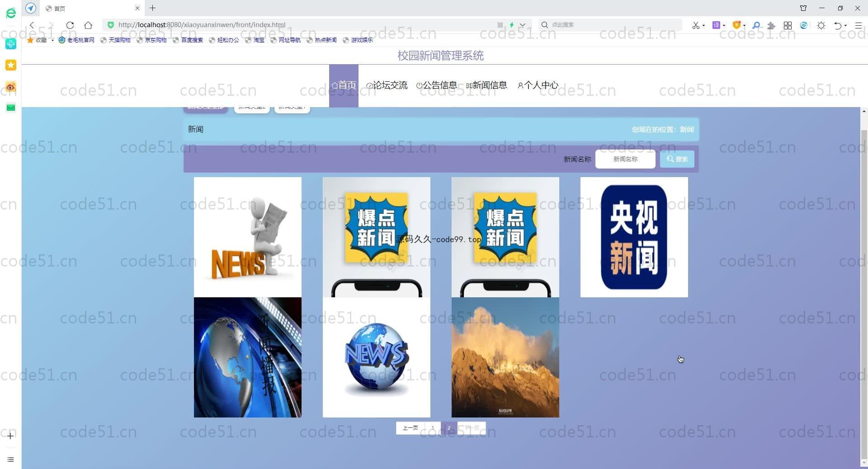The width and height of the screenshot is (868, 469).
Task: Open the 天猫购物 bookmark
Action: click(x=115, y=40)
